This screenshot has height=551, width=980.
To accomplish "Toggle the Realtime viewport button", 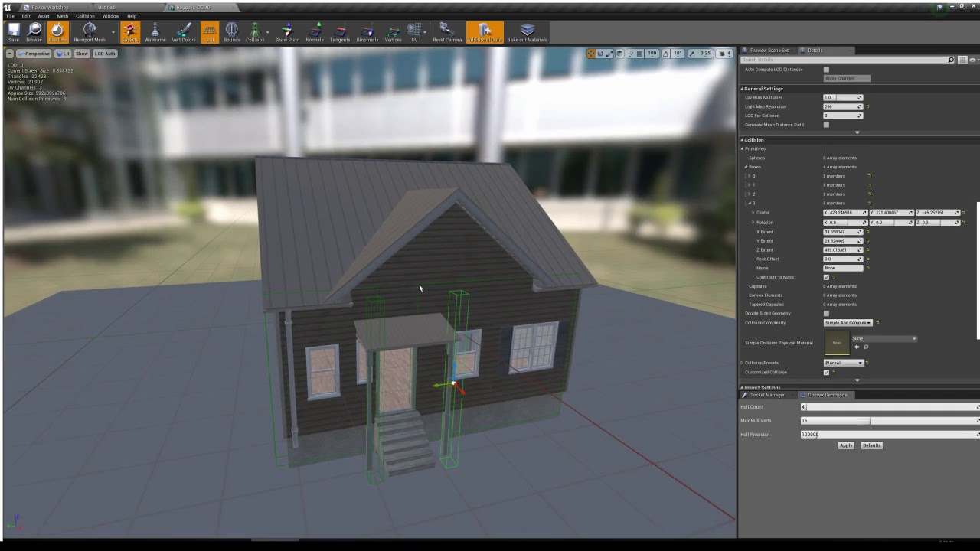I will (x=57, y=32).
